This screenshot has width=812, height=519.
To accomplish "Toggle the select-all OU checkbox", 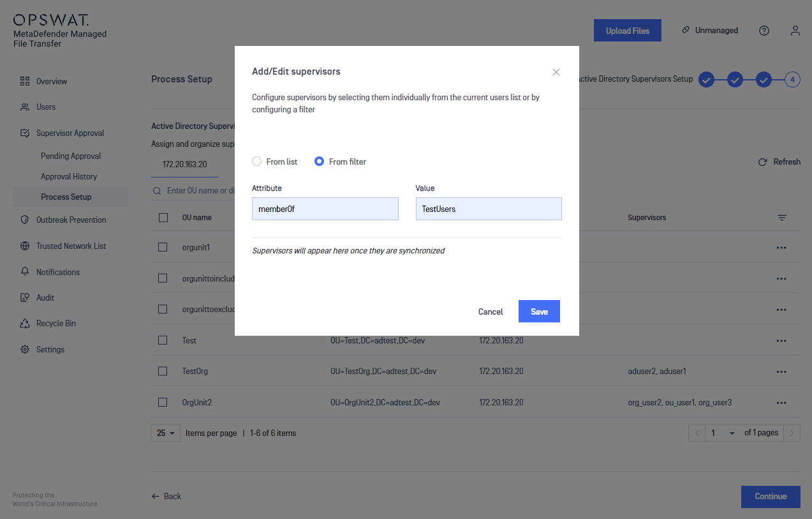I will [x=163, y=218].
